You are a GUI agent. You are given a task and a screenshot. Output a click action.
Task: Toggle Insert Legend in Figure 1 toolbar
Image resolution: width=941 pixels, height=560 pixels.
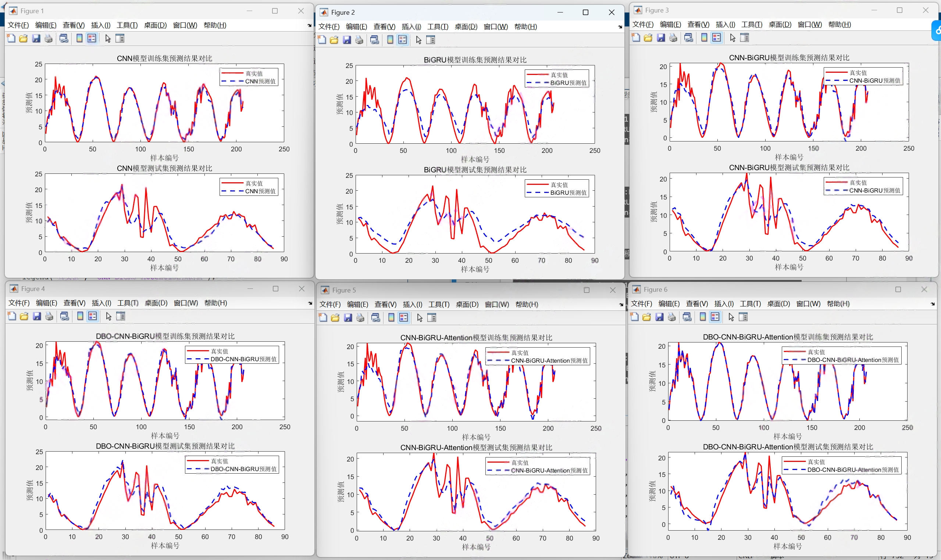pos(92,39)
